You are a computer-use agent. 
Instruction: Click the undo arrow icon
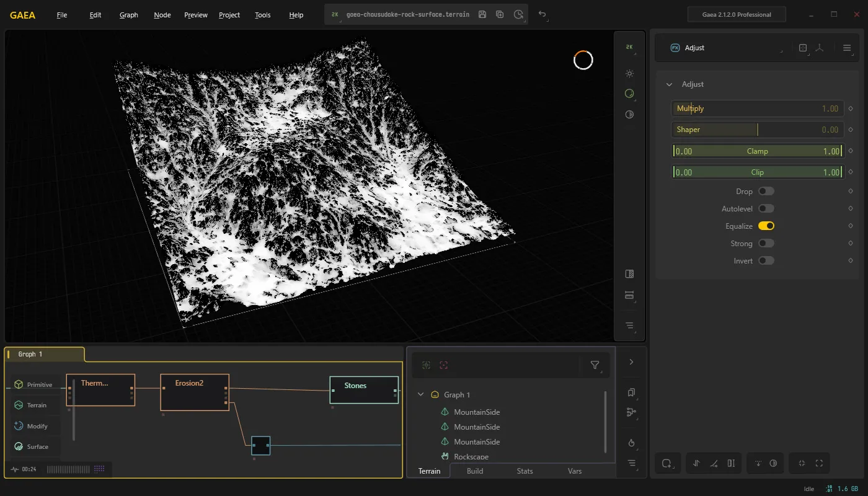click(x=542, y=14)
